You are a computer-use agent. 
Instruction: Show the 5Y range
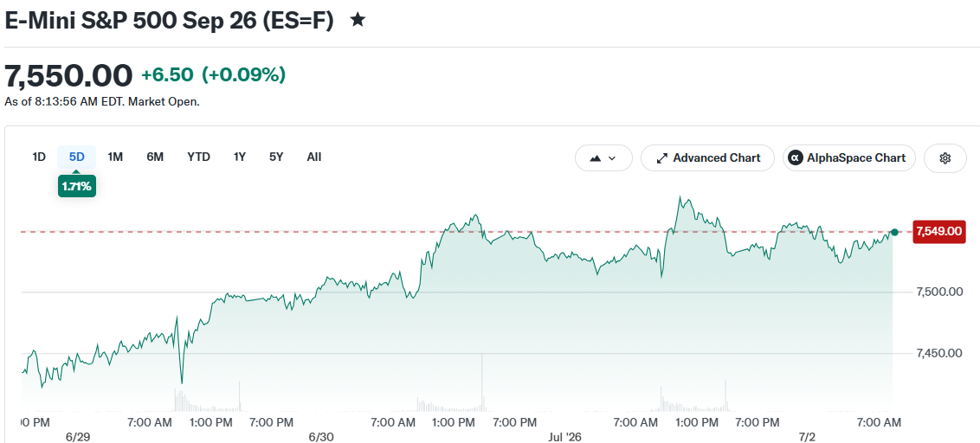(276, 157)
